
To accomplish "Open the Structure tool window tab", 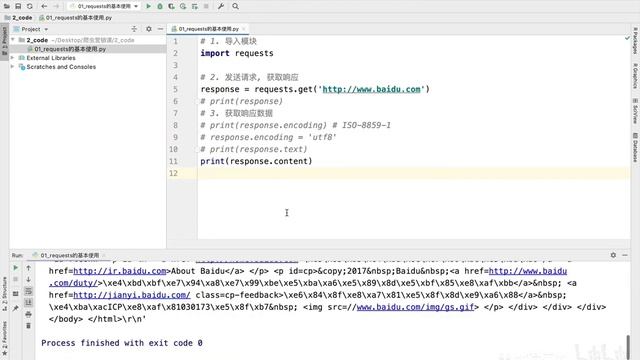I will pyautogui.click(x=4, y=293).
